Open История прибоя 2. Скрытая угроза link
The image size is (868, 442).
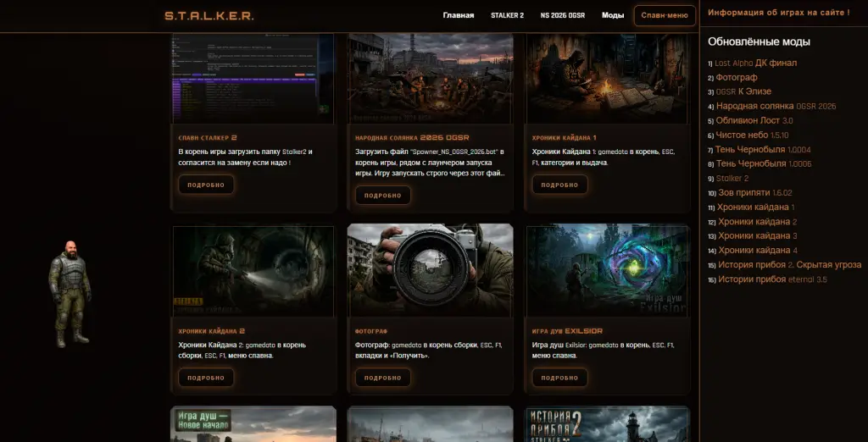coord(789,265)
